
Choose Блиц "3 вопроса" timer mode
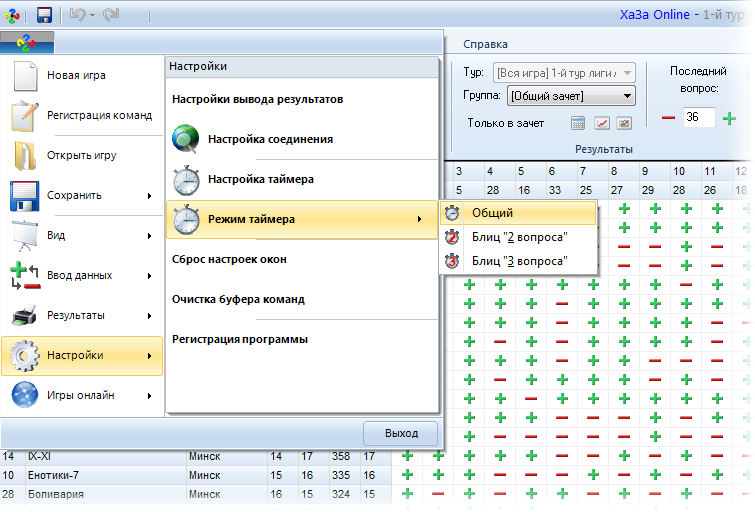(x=518, y=261)
